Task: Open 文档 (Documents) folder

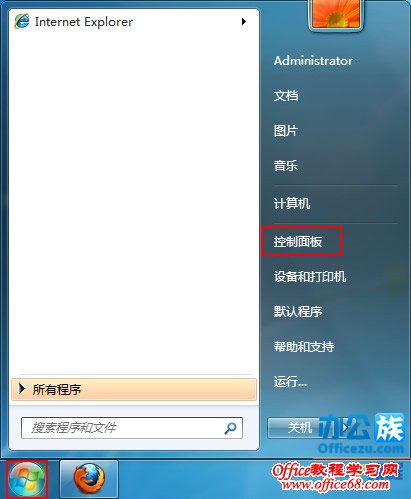Action: pos(286,96)
